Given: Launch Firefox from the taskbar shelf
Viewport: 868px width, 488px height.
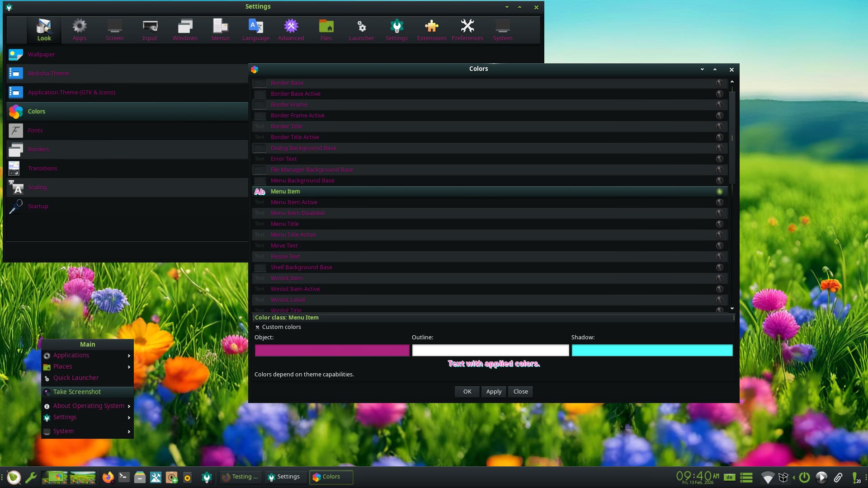Looking at the screenshot, I should pos(108,477).
